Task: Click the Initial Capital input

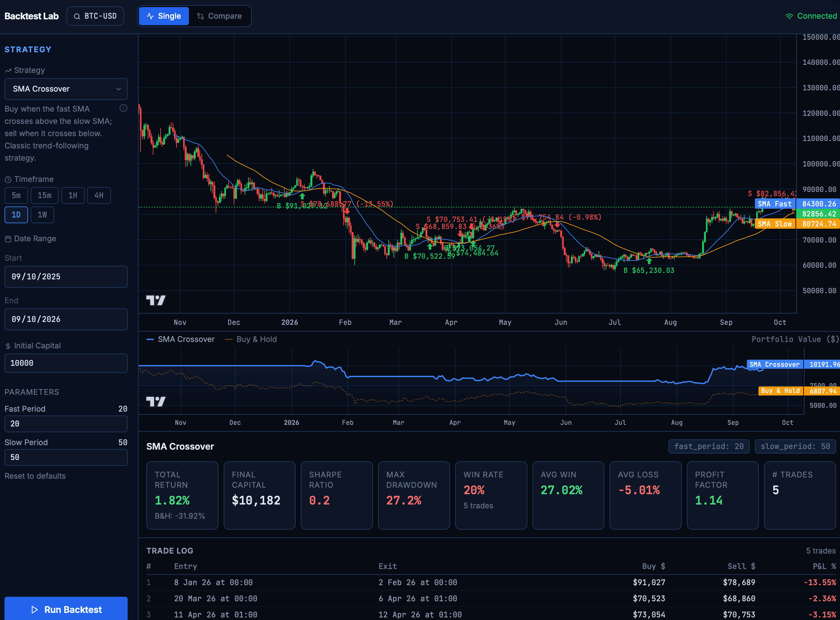Action: click(66, 363)
